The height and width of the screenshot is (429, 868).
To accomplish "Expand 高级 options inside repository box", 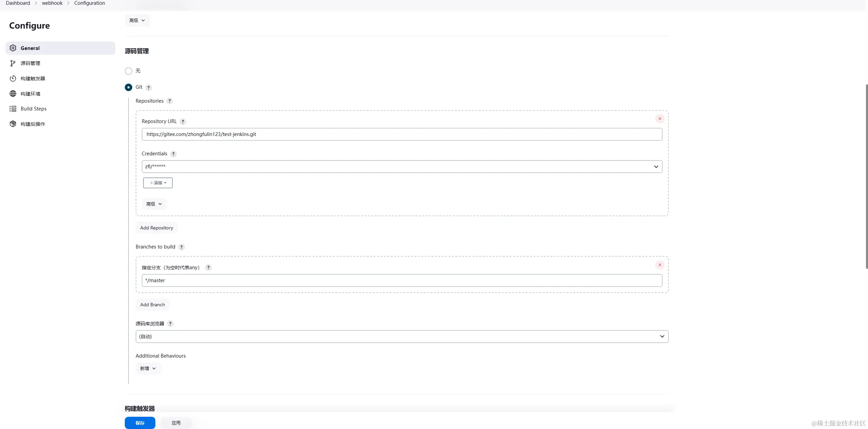I will [154, 204].
